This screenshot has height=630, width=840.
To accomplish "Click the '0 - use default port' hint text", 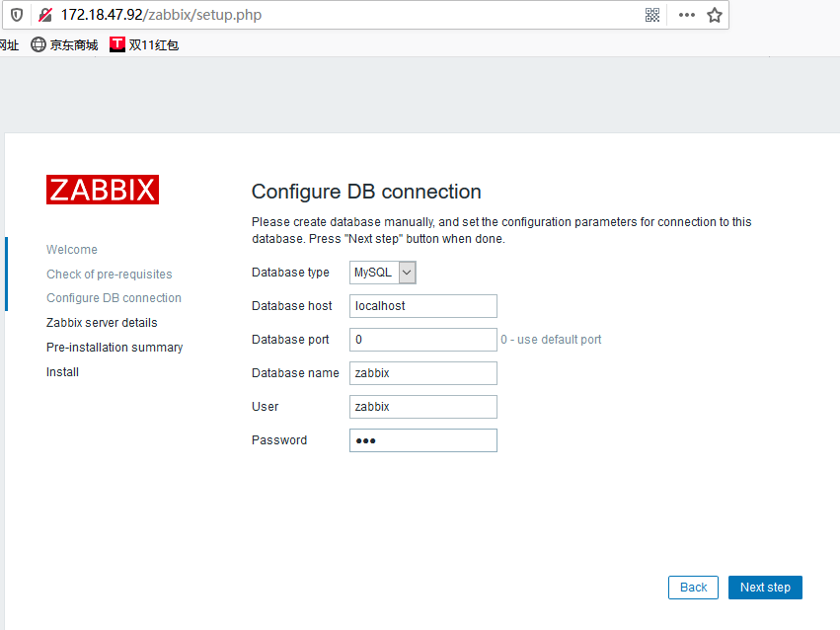I will click(551, 340).
